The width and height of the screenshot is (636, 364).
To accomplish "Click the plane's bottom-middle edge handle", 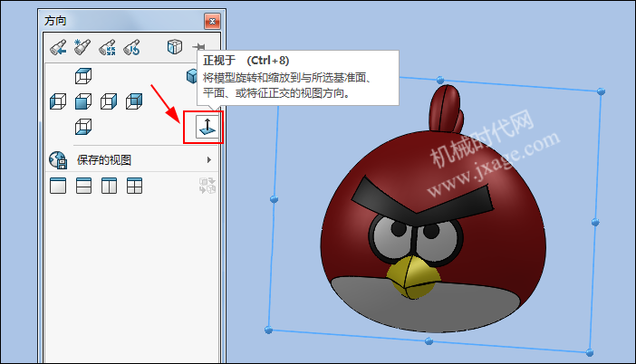I will click(x=429, y=341).
